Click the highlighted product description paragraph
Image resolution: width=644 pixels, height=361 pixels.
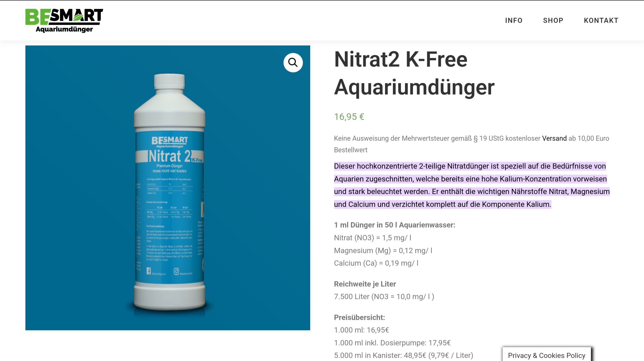point(472,185)
